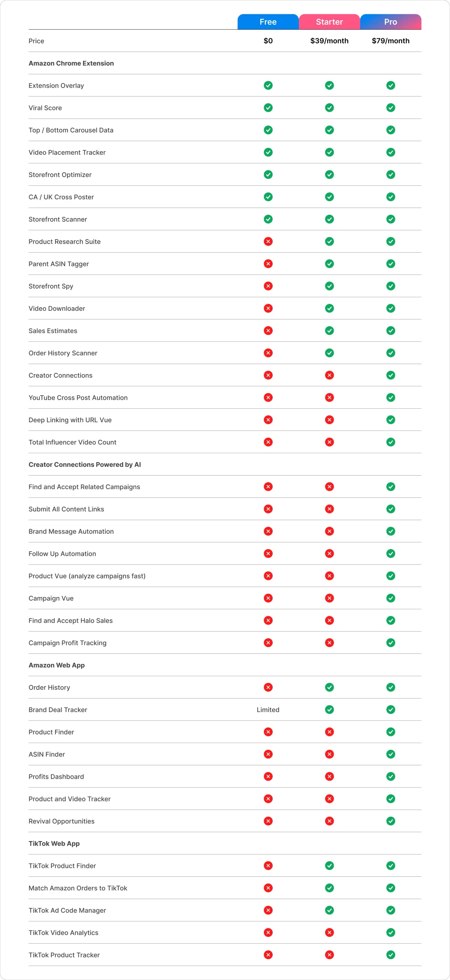450x980 pixels.
Task: Click Pro checkmark for YouTube Cross Post Automation
Action: [390, 397]
